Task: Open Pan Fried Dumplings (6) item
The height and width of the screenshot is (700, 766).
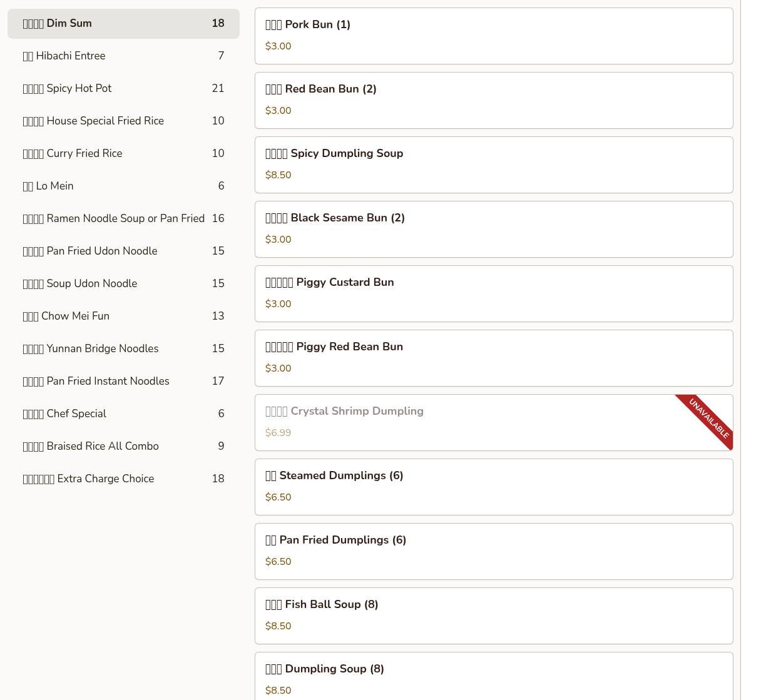Action: 493,551
